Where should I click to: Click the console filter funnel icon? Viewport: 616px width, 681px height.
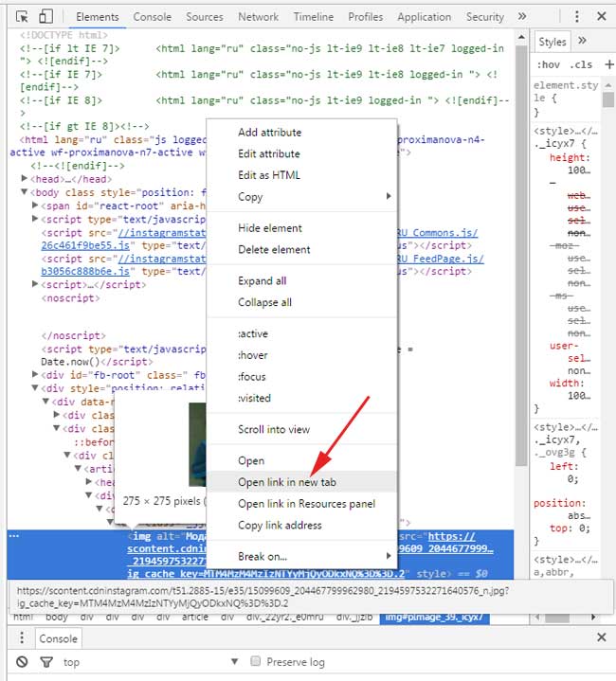45,662
